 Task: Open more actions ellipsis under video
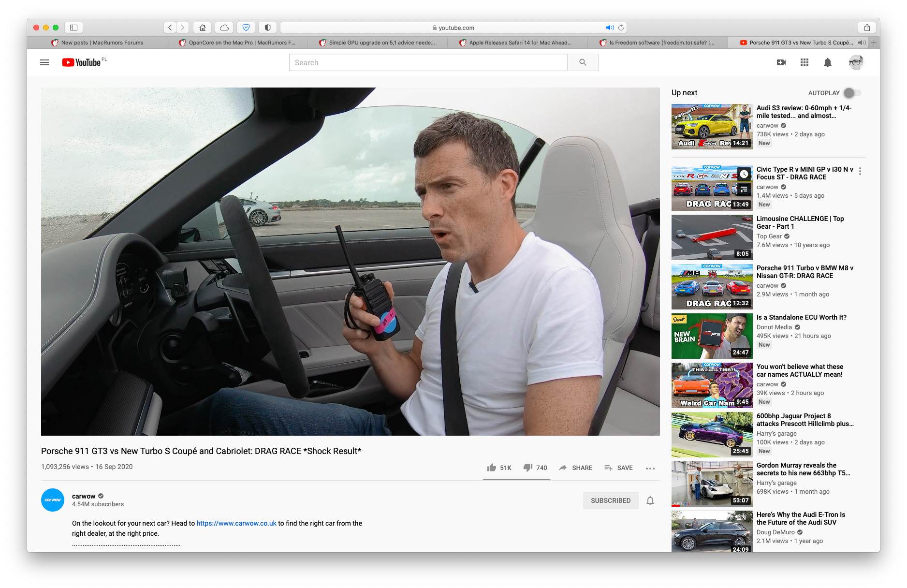[650, 468]
